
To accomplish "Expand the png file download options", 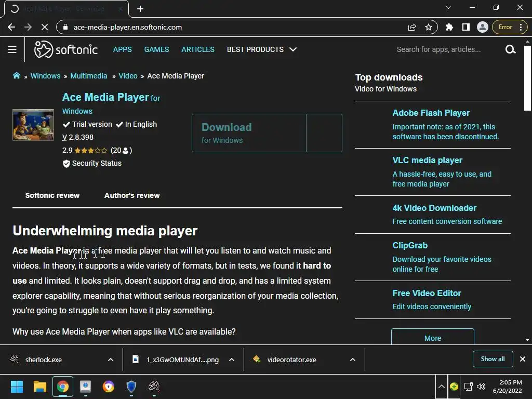I will tap(232, 360).
